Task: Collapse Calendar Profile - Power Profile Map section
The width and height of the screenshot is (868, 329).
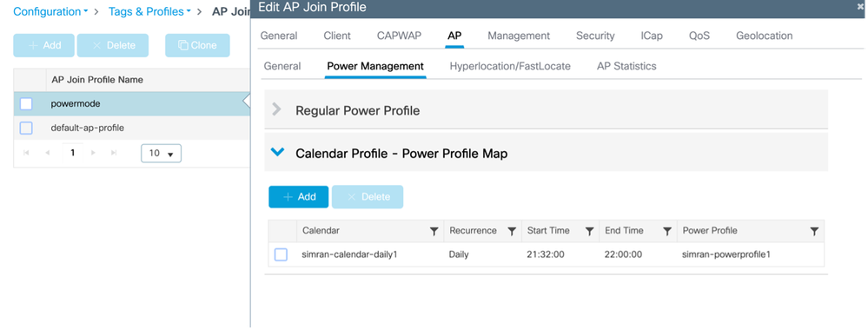Action: 277,152
